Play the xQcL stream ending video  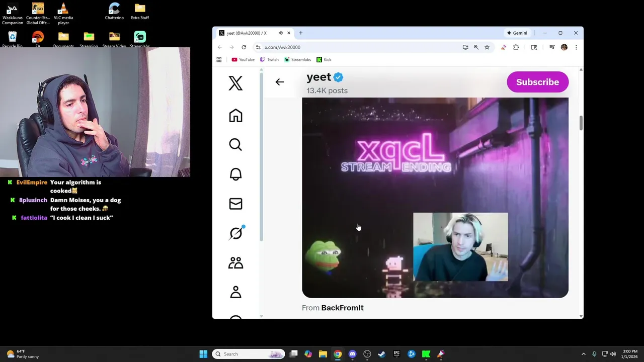(x=435, y=198)
